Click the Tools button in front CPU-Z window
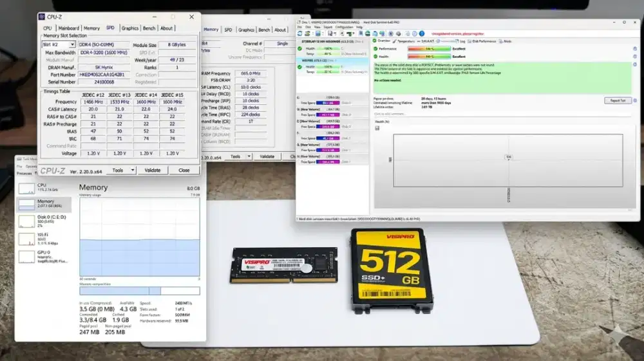The width and height of the screenshot is (644, 361). pyautogui.click(x=118, y=170)
